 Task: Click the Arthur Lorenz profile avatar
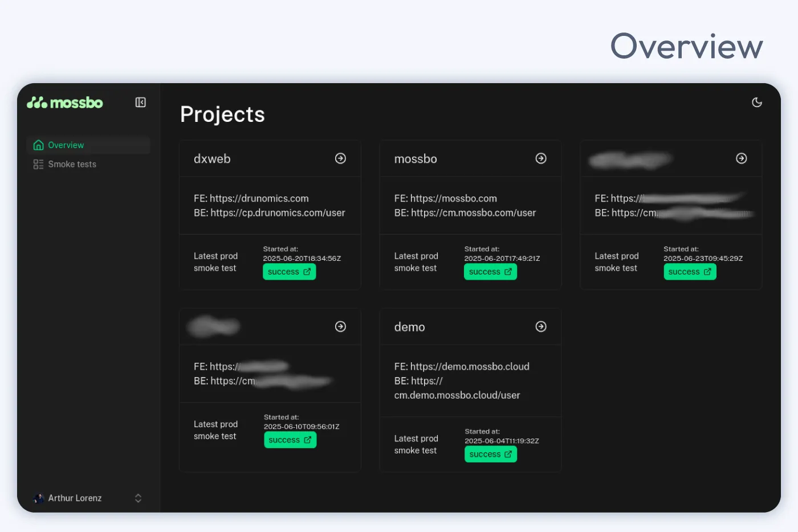tap(38, 498)
